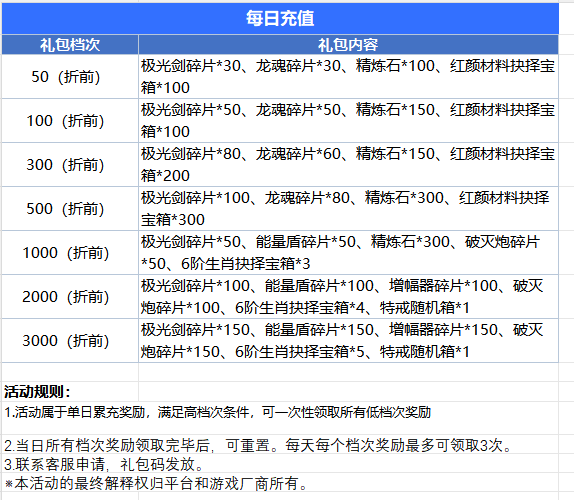This screenshot has width=574, height=500.
Task: Select the 50 (折前) tier cell
Action: pyautogui.click(x=70, y=77)
